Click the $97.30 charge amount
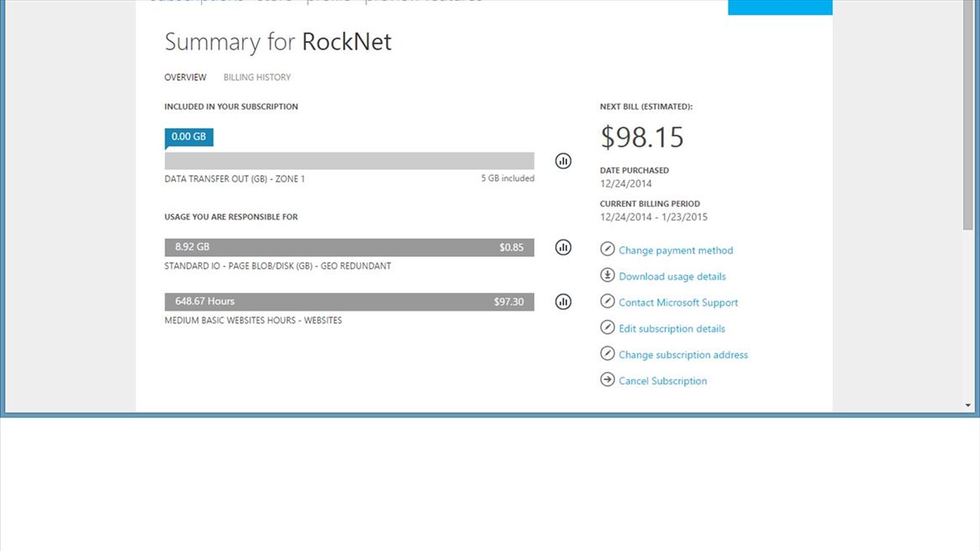Image resolution: width=980 pixels, height=551 pixels. coord(508,301)
